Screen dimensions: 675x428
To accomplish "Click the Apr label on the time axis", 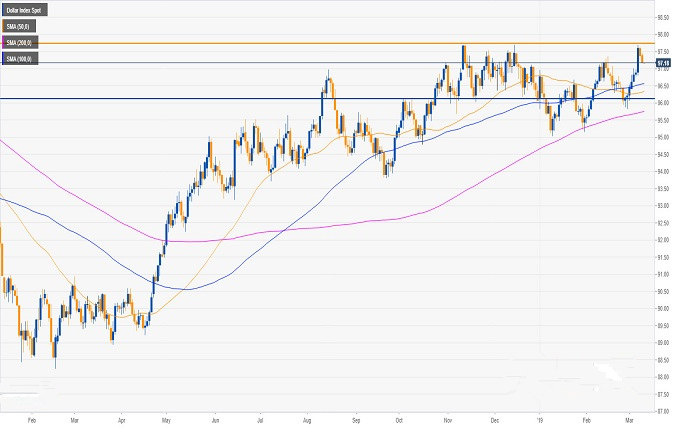I will coord(121,420).
